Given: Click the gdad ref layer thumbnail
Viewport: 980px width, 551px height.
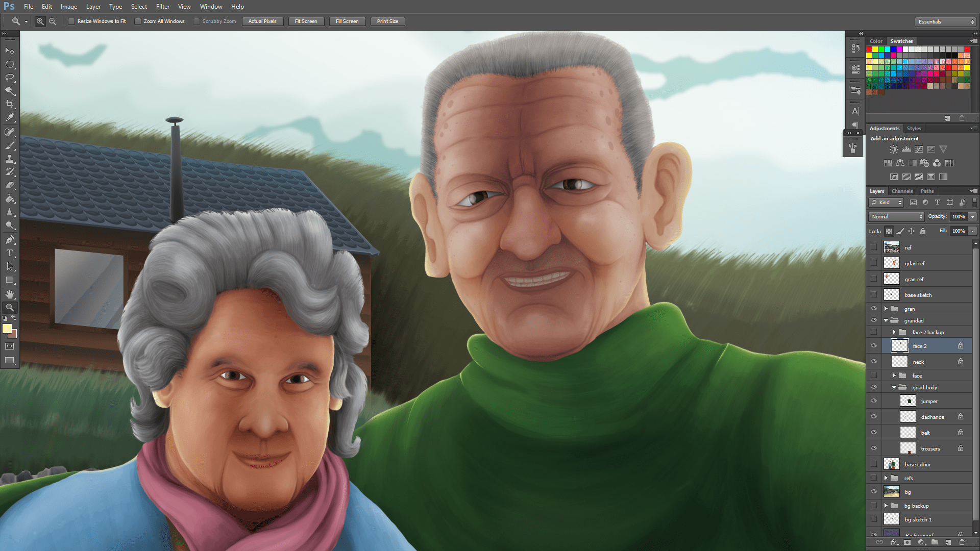Looking at the screenshot, I should (891, 263).
